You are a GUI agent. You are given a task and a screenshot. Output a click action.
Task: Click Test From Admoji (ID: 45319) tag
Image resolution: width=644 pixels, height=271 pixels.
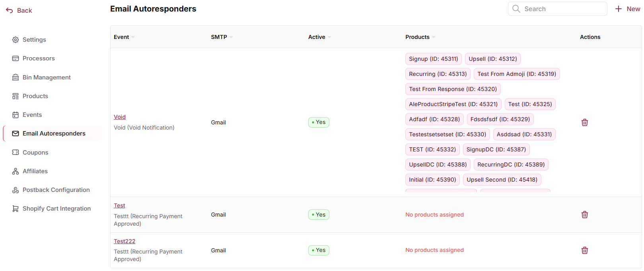pyautogui.click(x=517, y=74)
